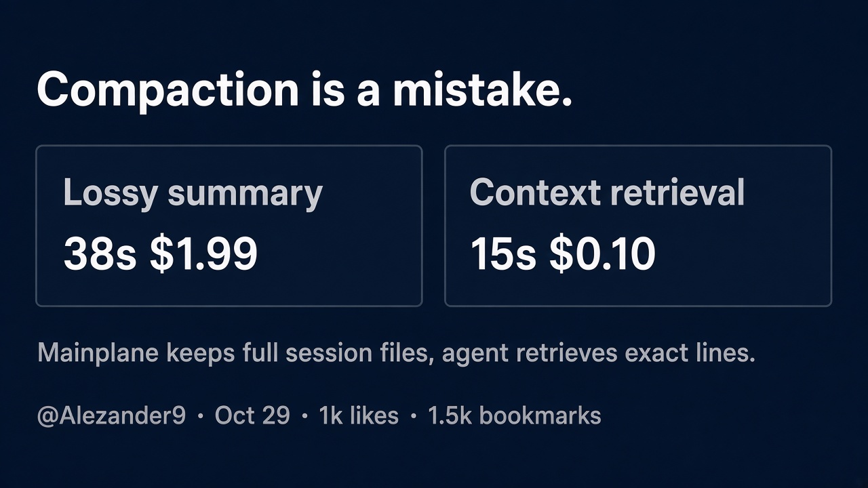Click the 'Context retrieval' label
The width and height of the screenshot is (868, 488).
pos(607,192)
